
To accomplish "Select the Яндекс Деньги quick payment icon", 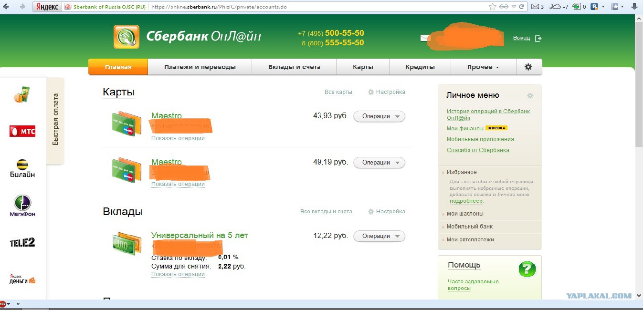I will coord(22,279).
